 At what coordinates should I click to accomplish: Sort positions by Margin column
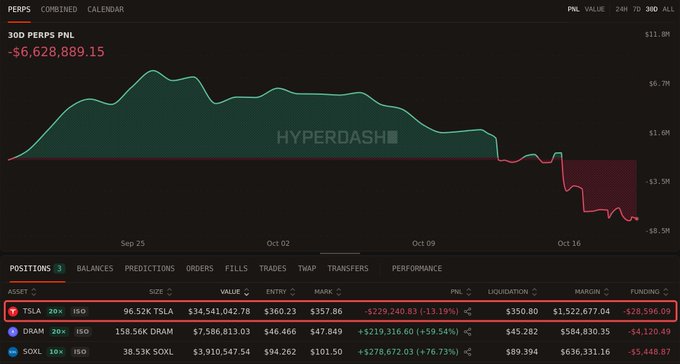tap(591, 292)
